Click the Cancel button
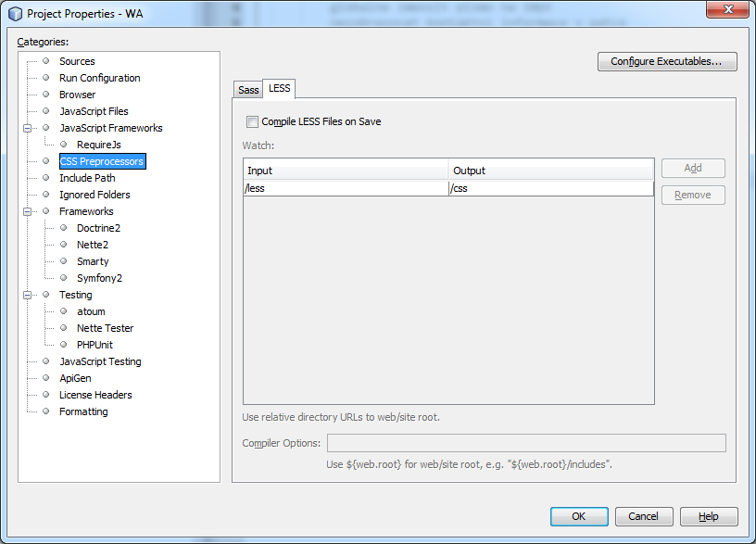Screen dimensions: 756x544 [x=644, y=516]
